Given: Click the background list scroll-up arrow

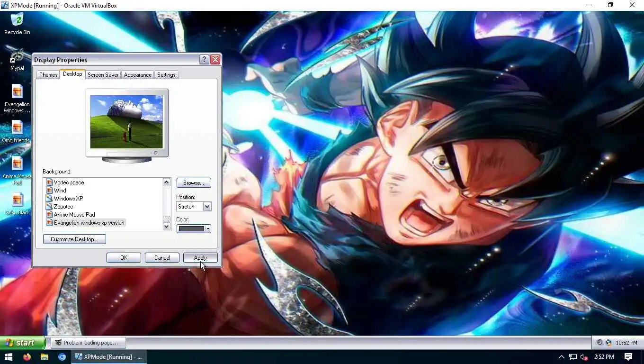Looking at the screenshot, I should [x=166, y=182].
